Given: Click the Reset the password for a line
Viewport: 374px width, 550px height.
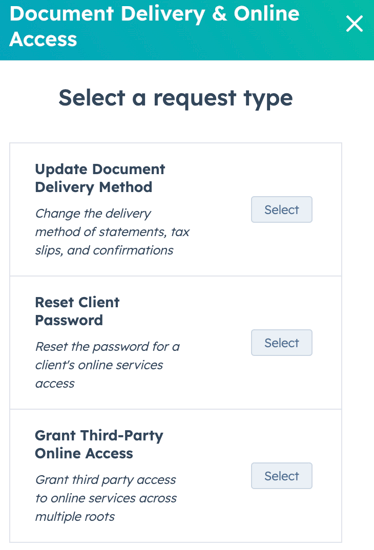Looking at the screenshot, I should 107,347.
